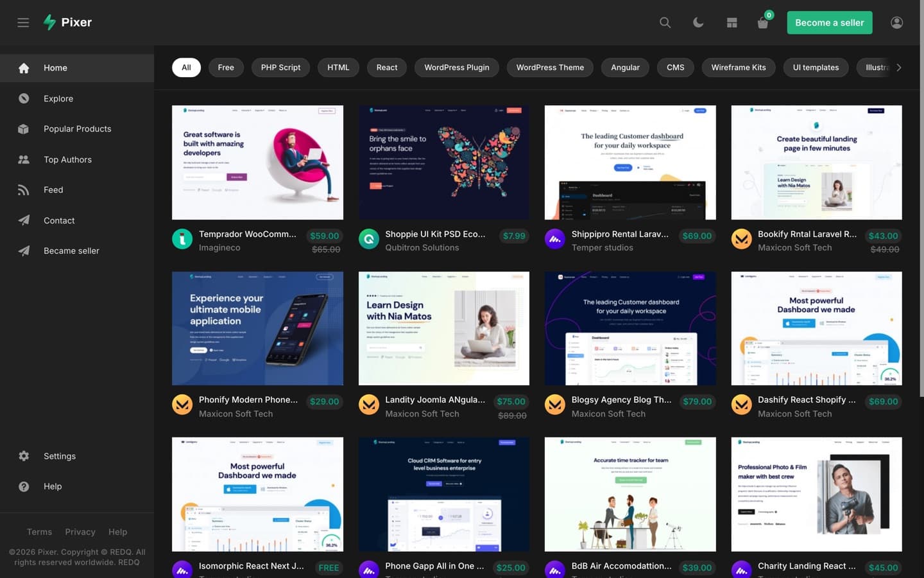
Task: Filter by WordPress Plugin category
Action: (x=457, y=67)
